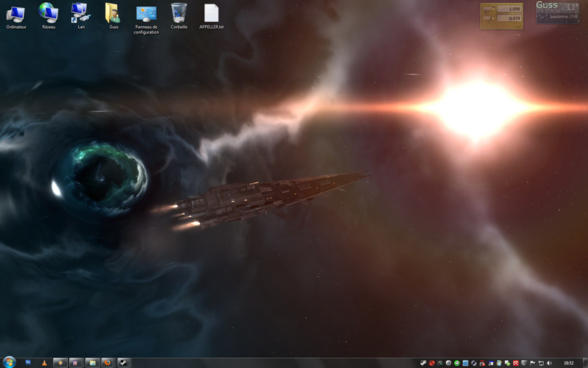Select the Guss user folder
The image size is (588, 368).
113,15
